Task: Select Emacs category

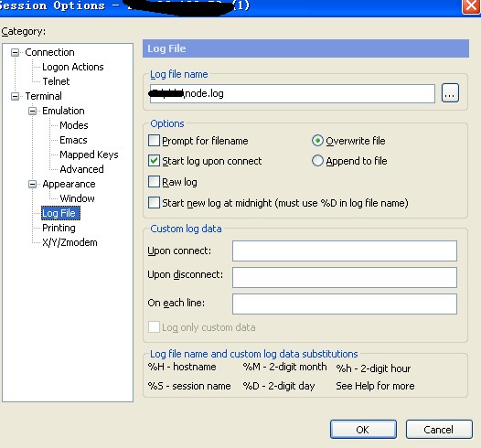Action: (74, 140)
